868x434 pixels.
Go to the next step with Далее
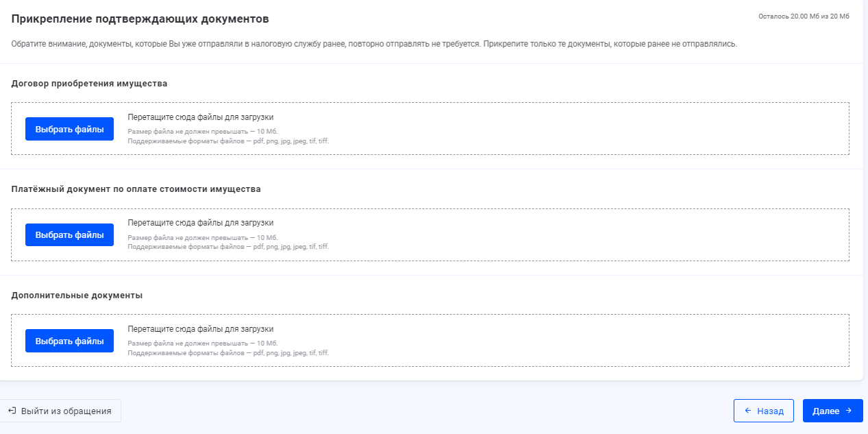(832, 411)
